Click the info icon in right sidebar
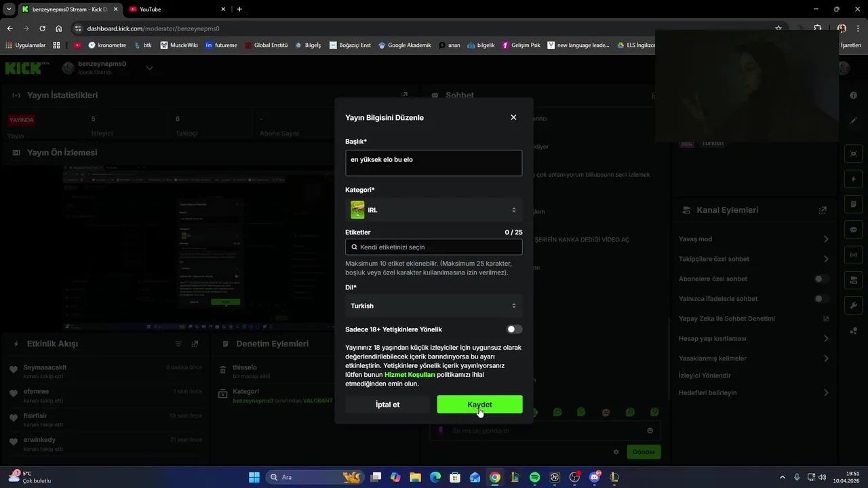This screenshot has width=868, height=488. tap(854, 96)
